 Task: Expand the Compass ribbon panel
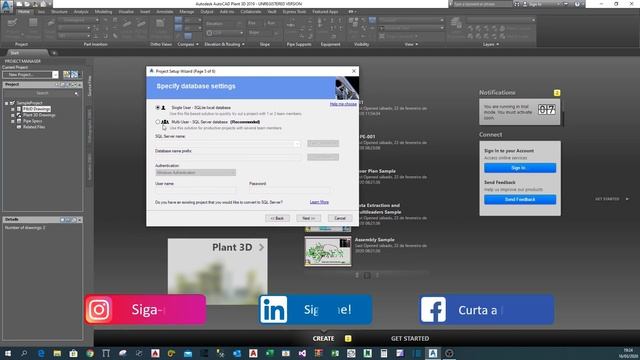coord(188,44)
